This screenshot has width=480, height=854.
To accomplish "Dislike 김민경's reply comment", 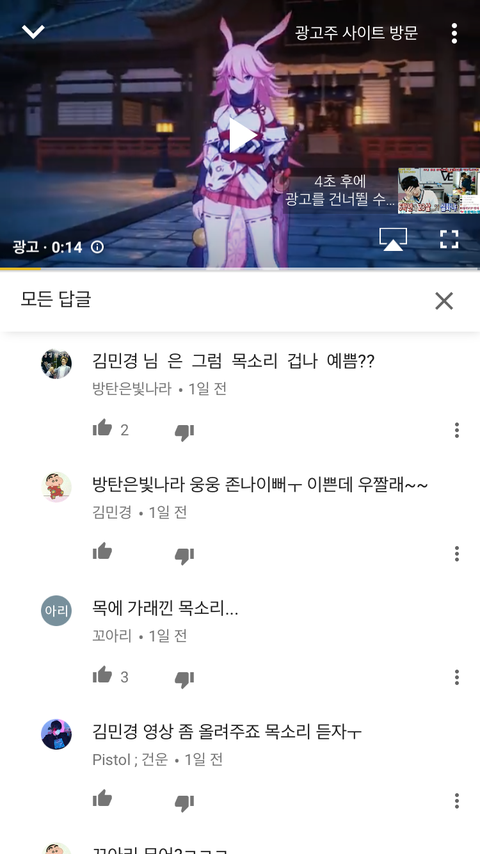I will (184, 556).
